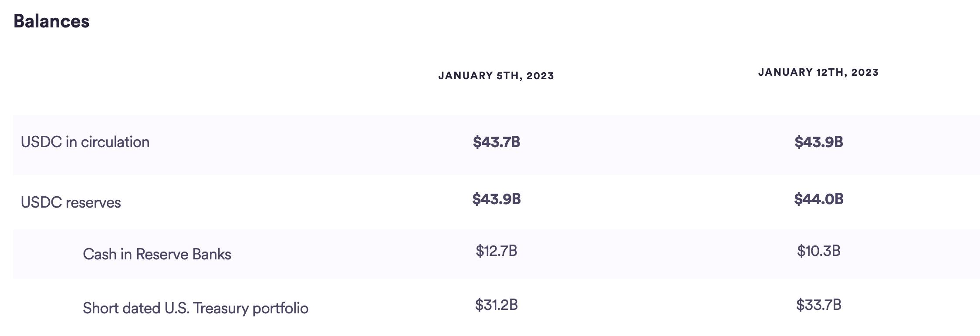Click "2023" in the January 12th header

pyautogui.click(x=865, y=72)
